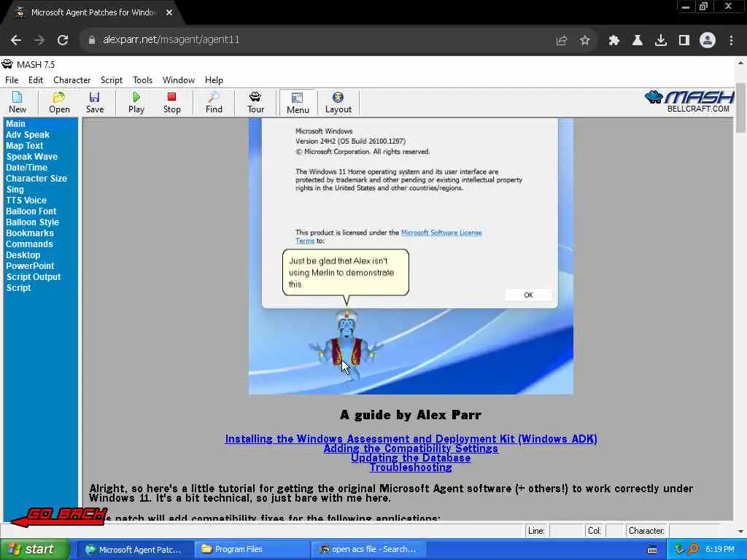Open the Find tool in the toolbar

pos(214,102)
